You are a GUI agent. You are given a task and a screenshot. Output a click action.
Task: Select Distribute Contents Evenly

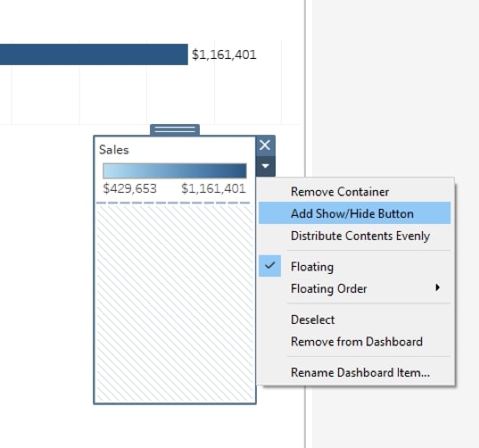tap(360, 236)
